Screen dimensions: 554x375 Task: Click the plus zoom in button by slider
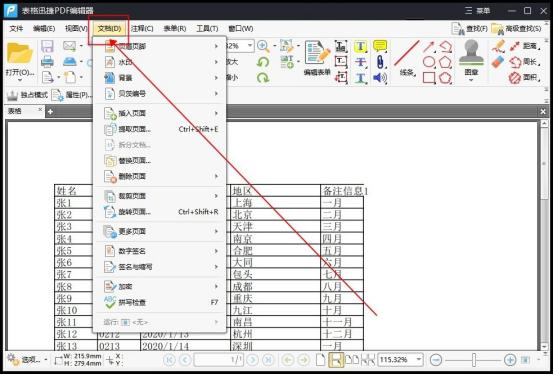tap(510, 360)
